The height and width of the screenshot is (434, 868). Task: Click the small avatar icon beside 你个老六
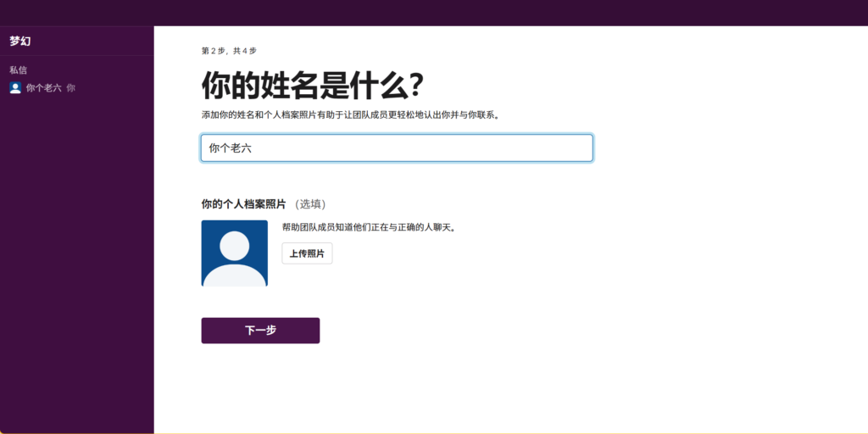[x=15, y=87]
